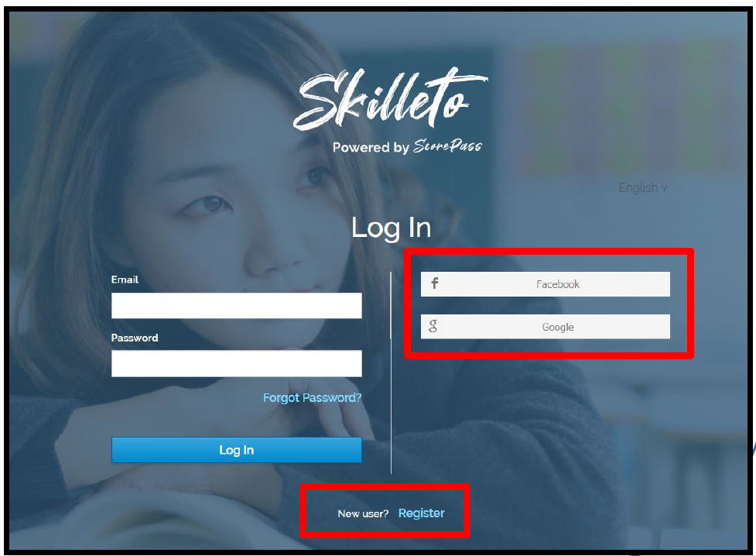
Task: Click the vertical divider between login options
Action: click(x=391, y=372)
